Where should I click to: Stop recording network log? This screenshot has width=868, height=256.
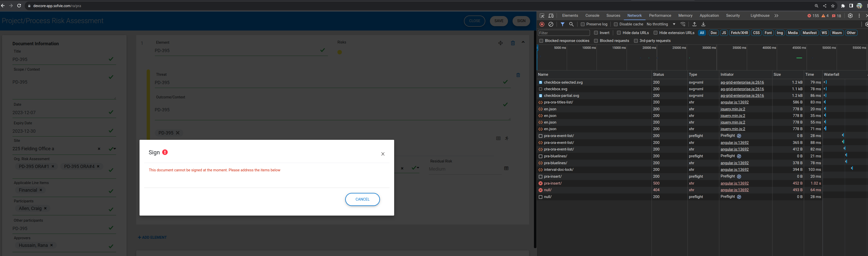pos(542,24)
